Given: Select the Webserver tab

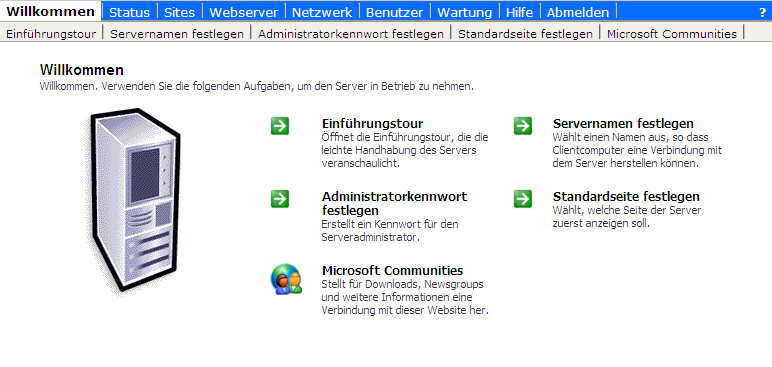Looking at the screenshot, I should [243, 12].
